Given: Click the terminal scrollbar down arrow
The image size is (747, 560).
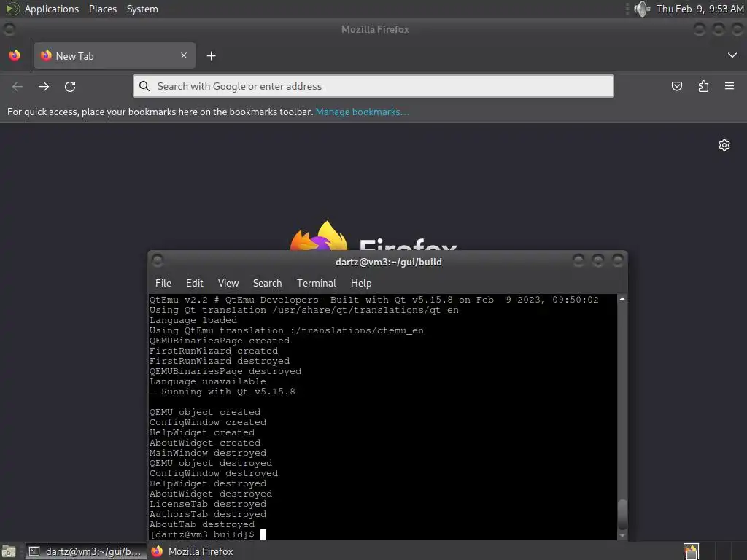Looking at the screenshot, I should tap(622, 535).
